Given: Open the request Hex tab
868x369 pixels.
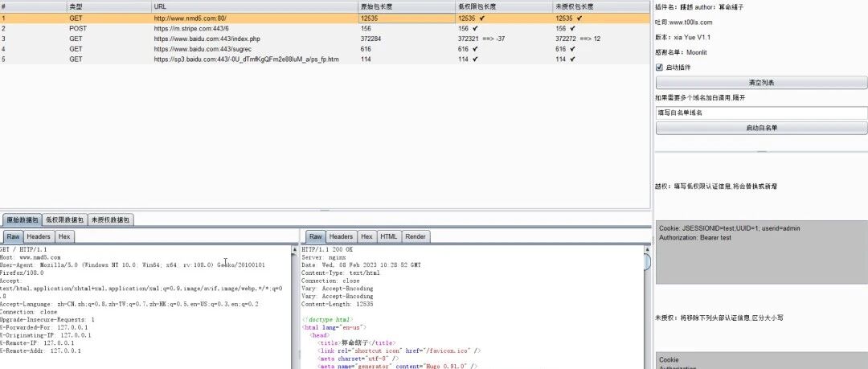Looking at the screenshot, I should [x=64, y=236].
